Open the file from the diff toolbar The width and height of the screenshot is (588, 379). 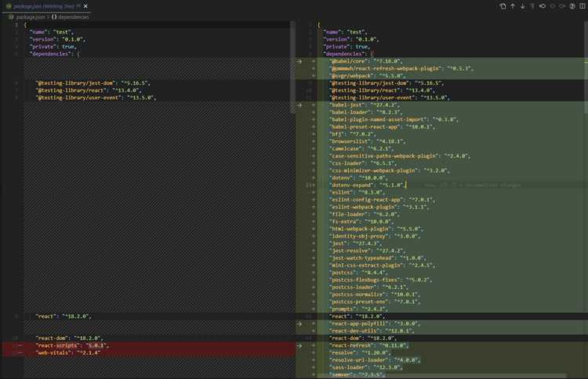coord(503,6)
